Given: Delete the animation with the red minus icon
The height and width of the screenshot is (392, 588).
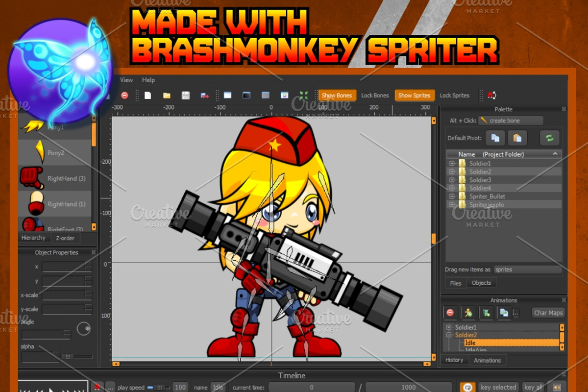Looking at the screenshot, I should (x=450, y=313).
